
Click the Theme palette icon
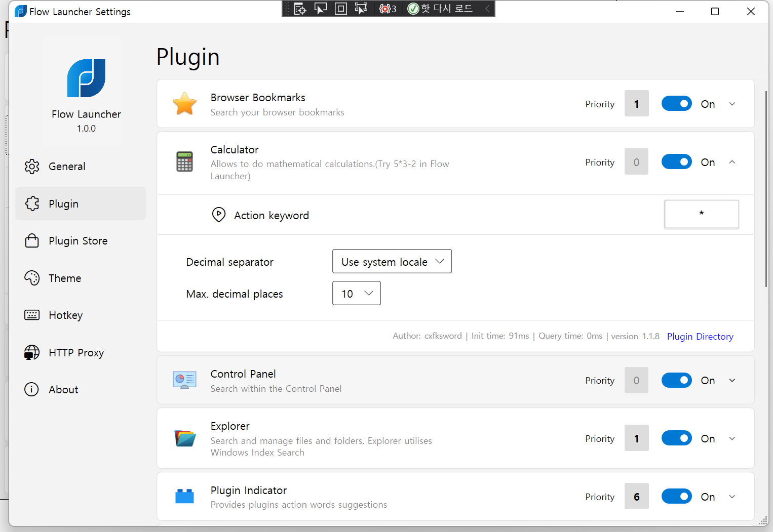click(32, 278)
